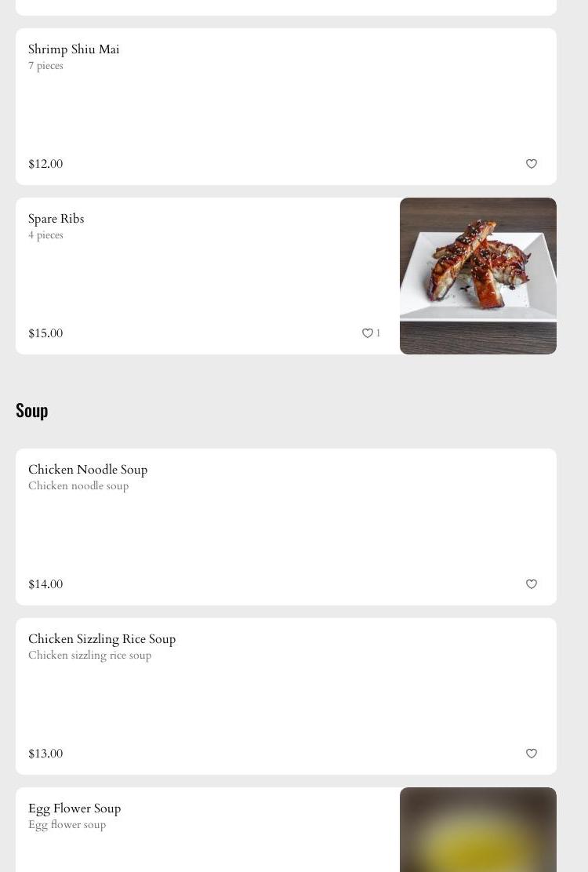The width and height of the screenshot is (588, 872).
Task: Click the Spare Ribs like count
Action: pyautogui.click(x=378, y=333)
